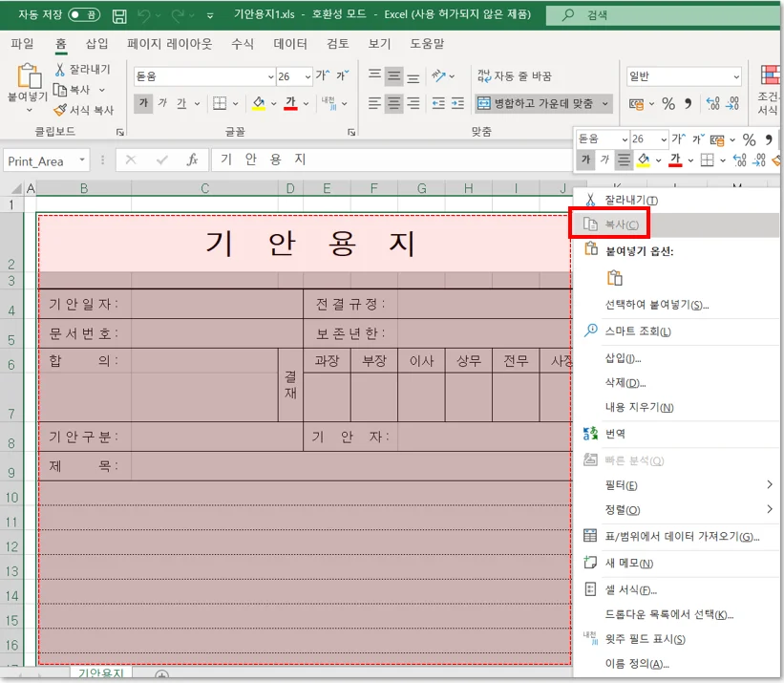Click the percent style icon in ribbon
This screenshot has height=683, width=784.
(x=668, y=103)
